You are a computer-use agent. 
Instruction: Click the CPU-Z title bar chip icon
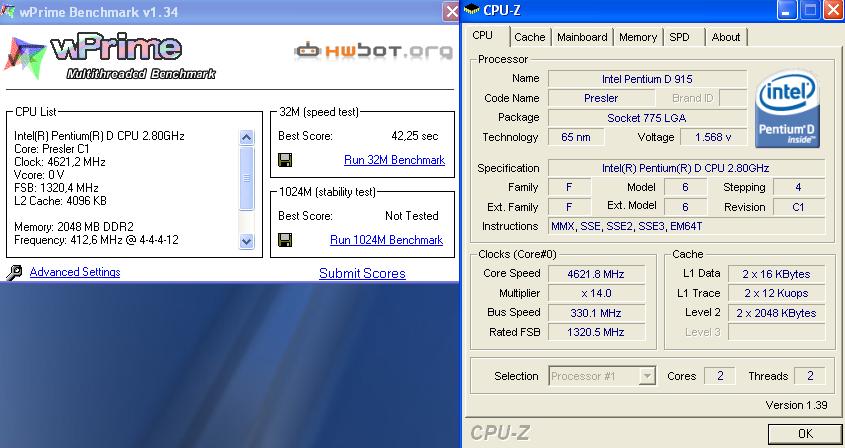pos(472,9)
